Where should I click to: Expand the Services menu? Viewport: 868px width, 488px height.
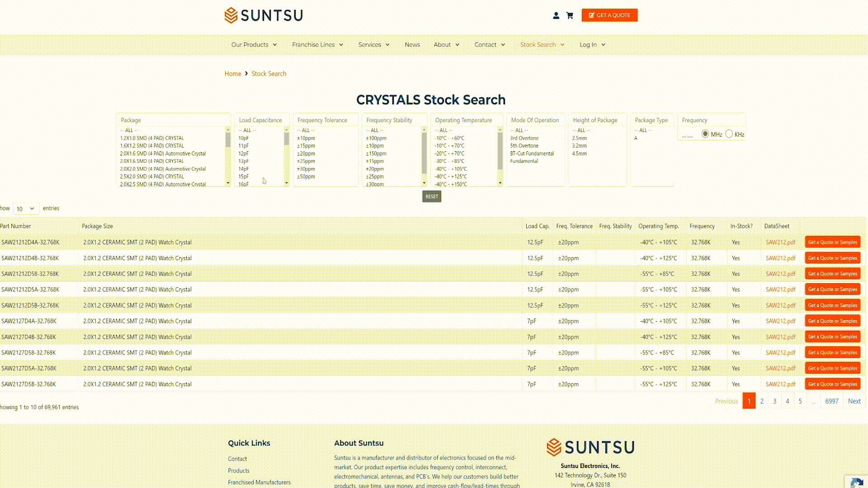(x=374, y=45)
